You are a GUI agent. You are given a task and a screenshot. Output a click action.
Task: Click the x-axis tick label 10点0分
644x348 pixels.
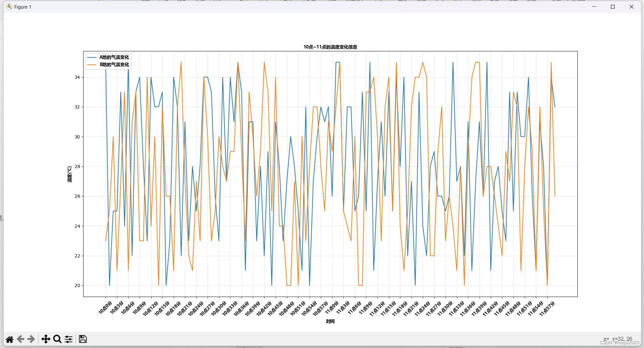tap(106, 307)
